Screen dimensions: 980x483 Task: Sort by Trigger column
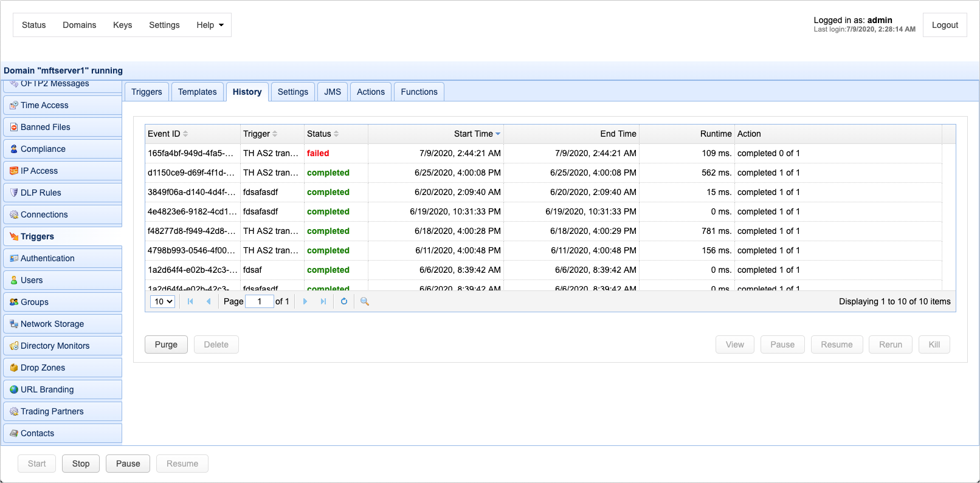[260, 134]
